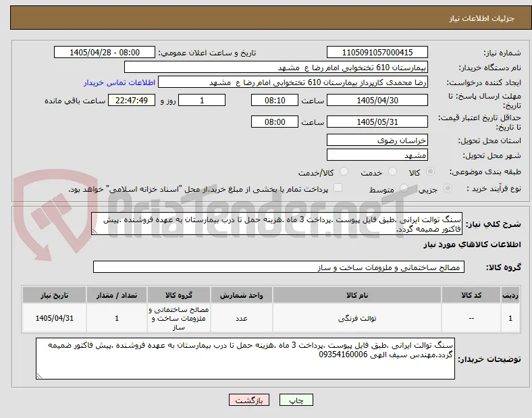Click the توضیحات خریدار textarea
The height and width of the screenshot is (418, 532).
point(245,359)
